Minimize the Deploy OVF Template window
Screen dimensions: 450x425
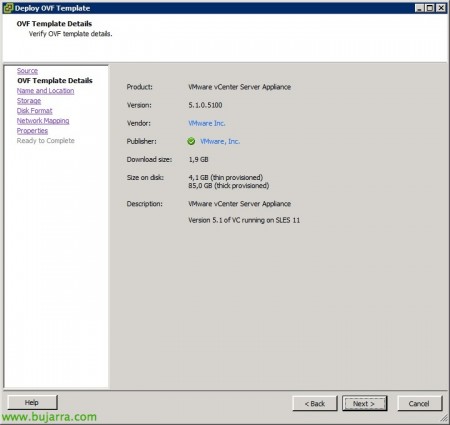pos(420,8)
